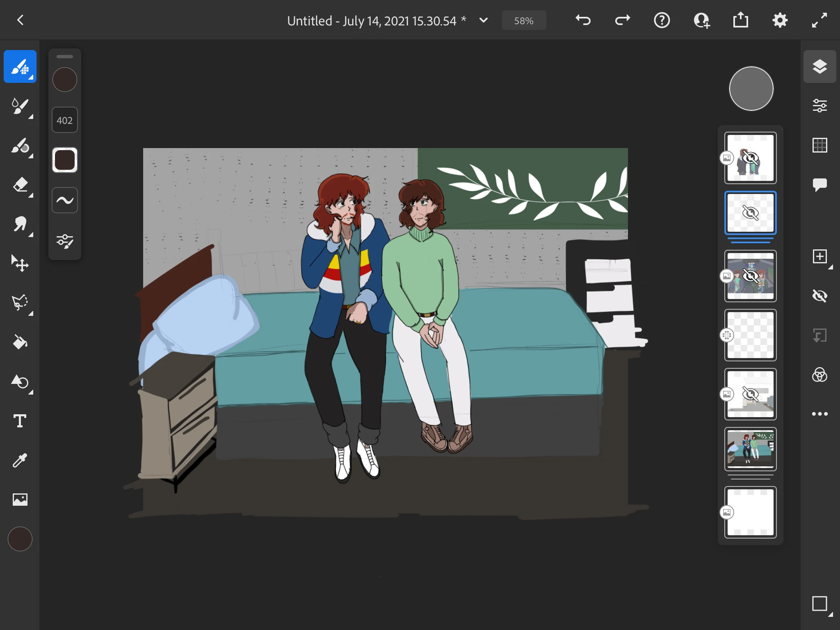Image resolution: width=840 pixels, height=630 pixels.
Task: Select the Eraser tool
Action: [20, 185]
